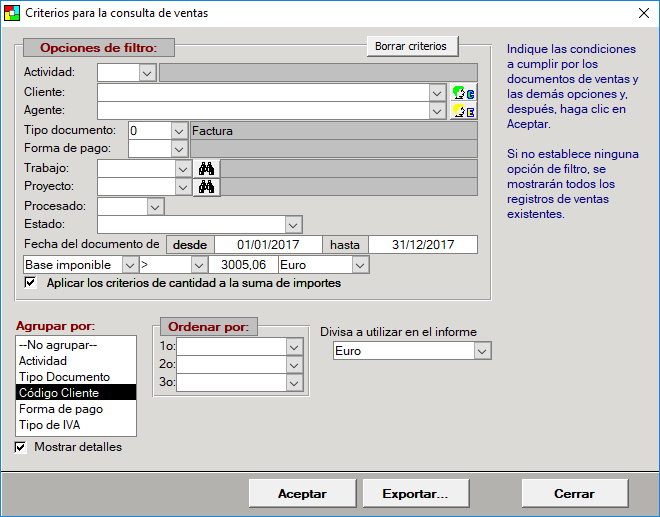Open the 'Divisa a utilizar en el informe' dropdown
Image resolution: width=660 pixels, height=517 pixels.
click(482, 351)
